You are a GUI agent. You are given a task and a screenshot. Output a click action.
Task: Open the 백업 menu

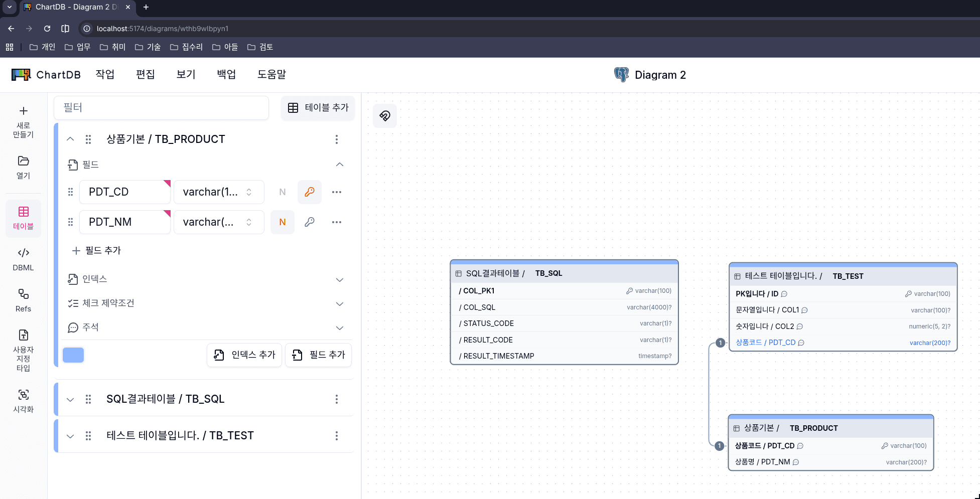226,75
